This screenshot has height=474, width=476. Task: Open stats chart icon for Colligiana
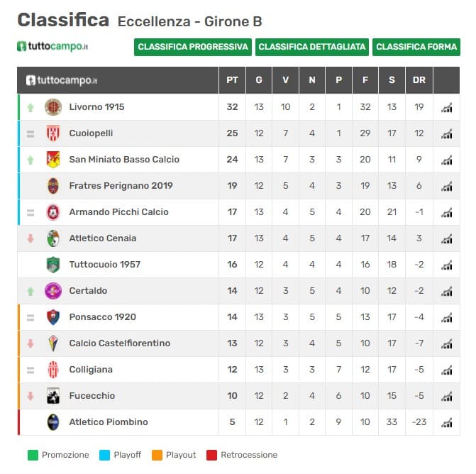[446, 370]
